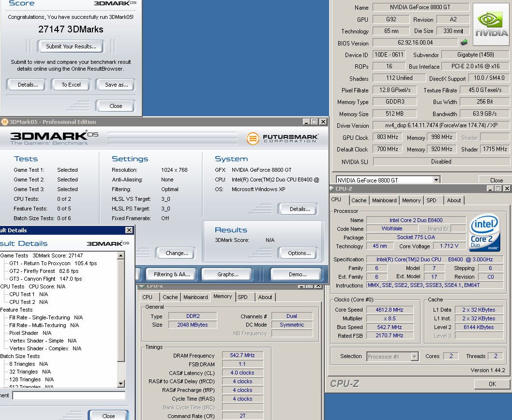Select GT2 - Firefly Forest result
Image resolution: width=512 pixels, height=420 pixels.
click(44, 271)
